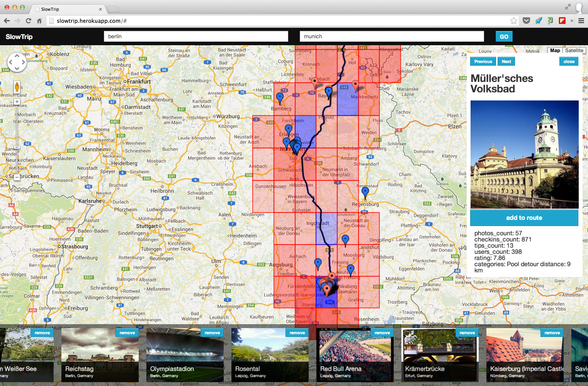The image size is (588, 386).
Task: Click blue marker near Bayreuth
Action: tap(328, 93)
